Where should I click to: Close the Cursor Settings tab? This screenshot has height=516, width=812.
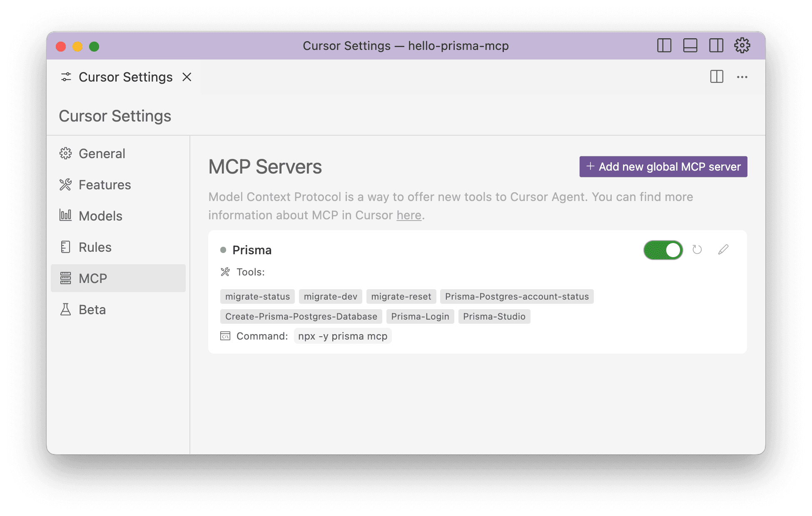pyautogui.click(x=187, y=77)
